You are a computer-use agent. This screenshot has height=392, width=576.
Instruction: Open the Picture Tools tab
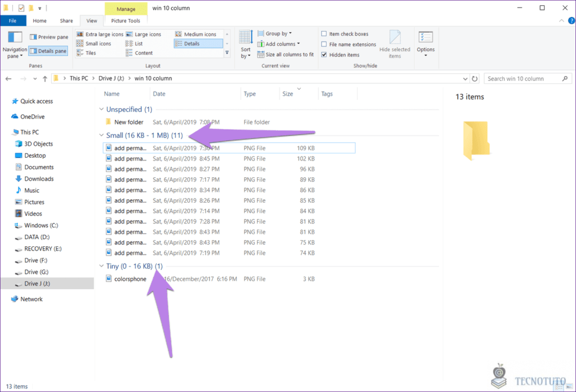[126, 21]
